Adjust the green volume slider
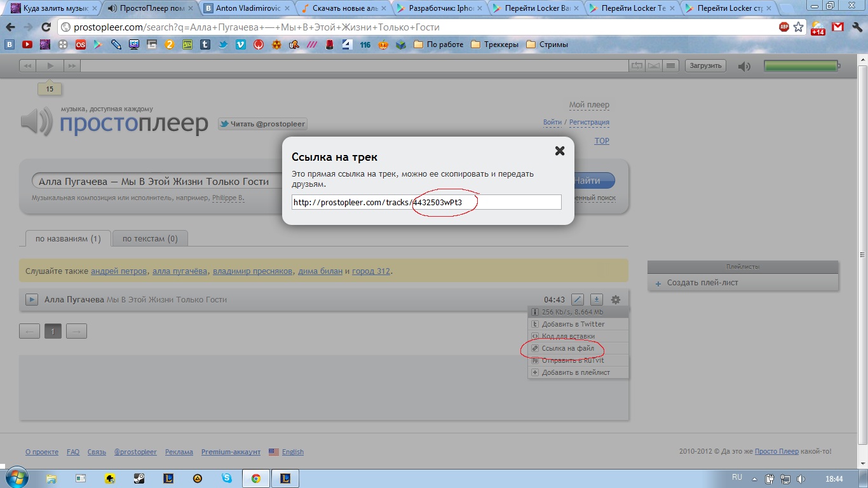This screenshot has height=488, width=868. pyautogui.click(x=801, y=66)
